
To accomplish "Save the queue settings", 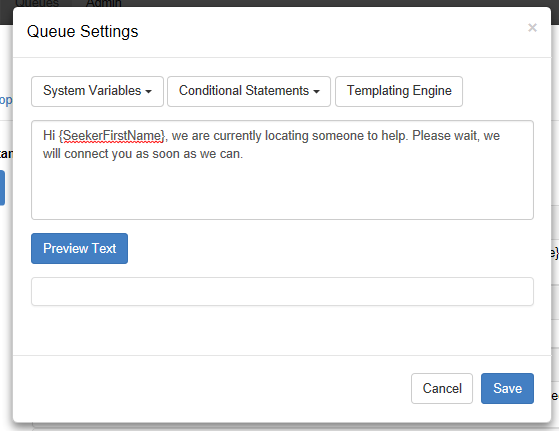I will click(507, 389).
